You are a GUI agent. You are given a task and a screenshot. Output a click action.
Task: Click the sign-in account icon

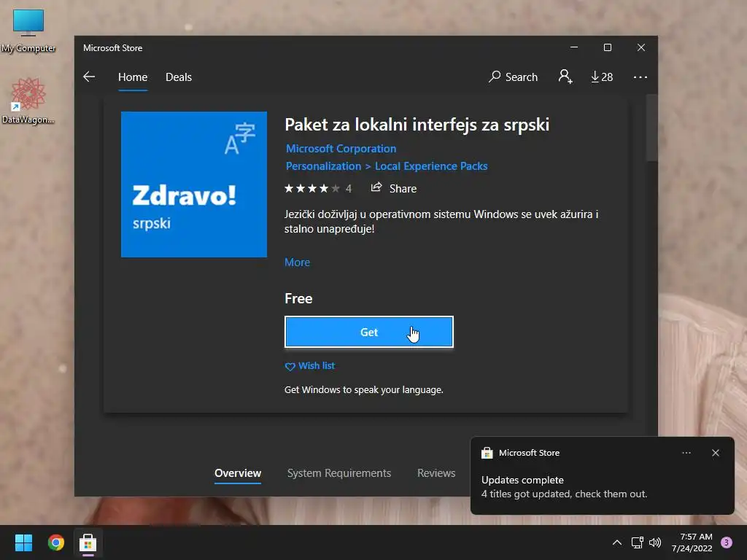[x=565, y=77]
